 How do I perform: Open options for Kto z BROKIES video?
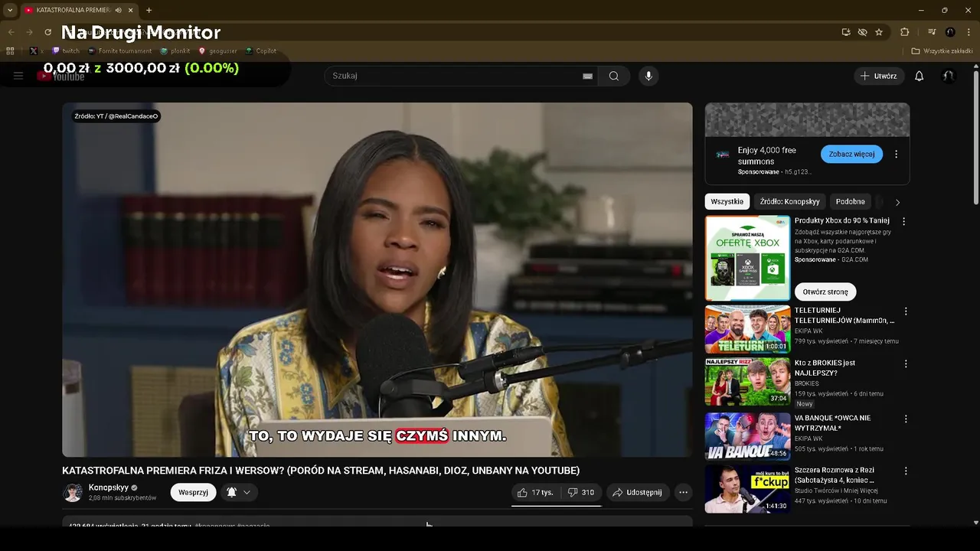(x=906, y=364)
